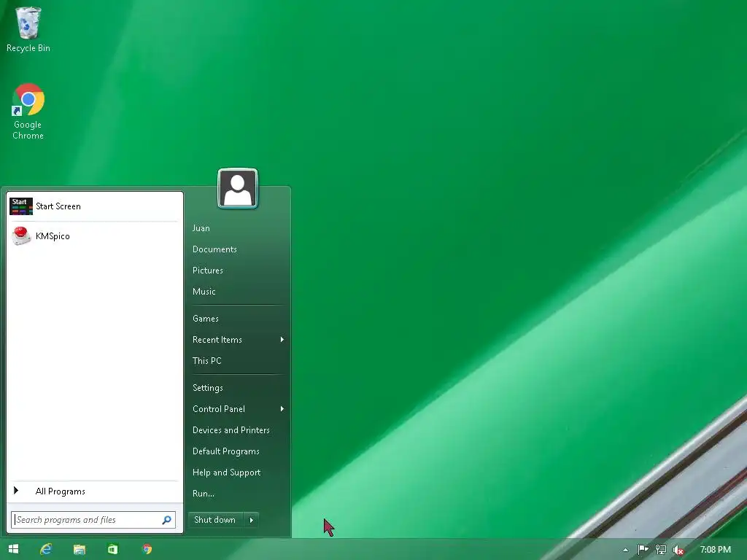This screenshot has width=747, height=560.
Task: Open Default Programs
Action: tap(226, 451)
